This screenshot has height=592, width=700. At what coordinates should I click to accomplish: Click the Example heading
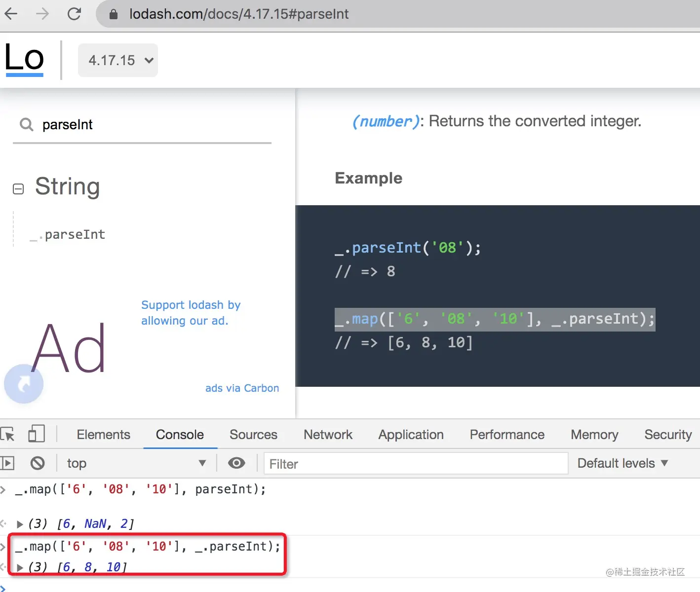coord(369,178)
